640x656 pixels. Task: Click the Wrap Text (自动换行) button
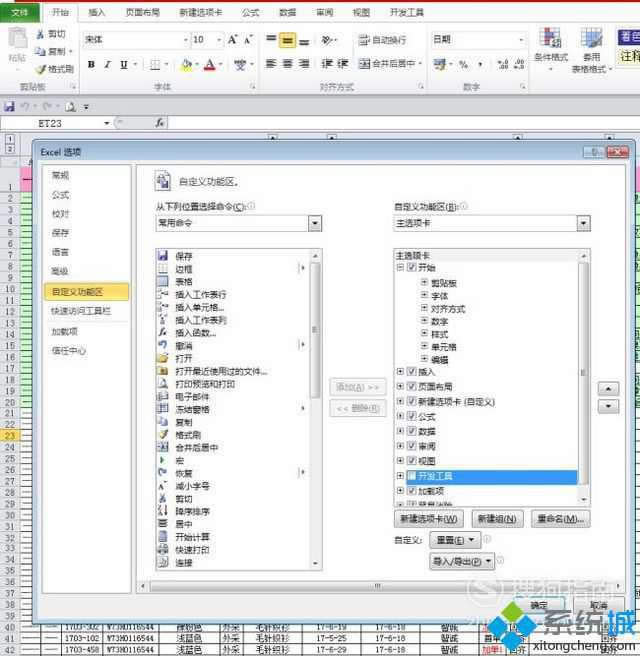point(382,40)
